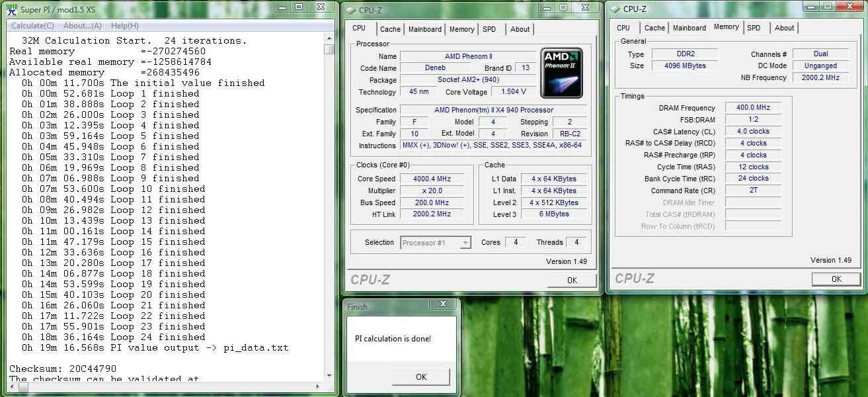Click the '32M Calculation Start. 24 iterations.' line
This screenshot has height=397, width=868.
pyautogui.click(x=134, y=40)
